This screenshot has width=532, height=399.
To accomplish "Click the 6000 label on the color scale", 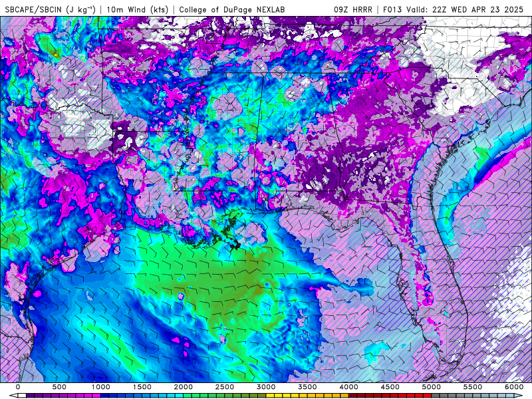I will click(514, 387).
